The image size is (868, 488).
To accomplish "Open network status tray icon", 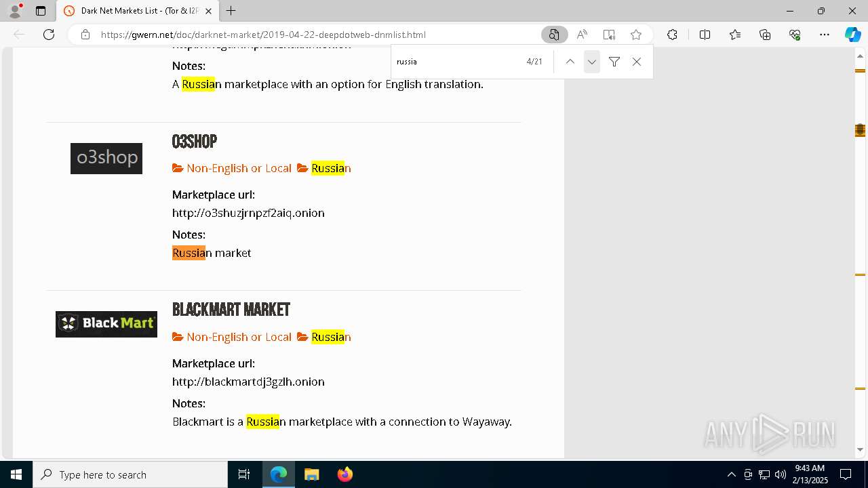I will (764, 474).
